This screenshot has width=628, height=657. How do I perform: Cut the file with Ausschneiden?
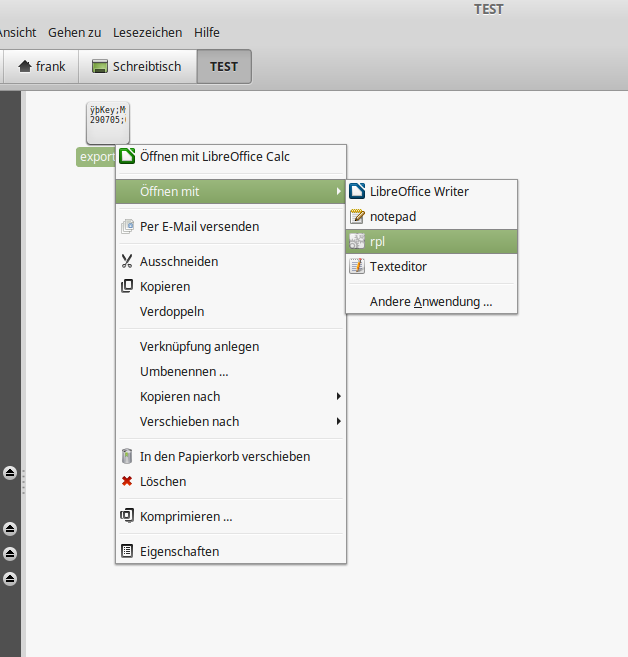(231, 261)
